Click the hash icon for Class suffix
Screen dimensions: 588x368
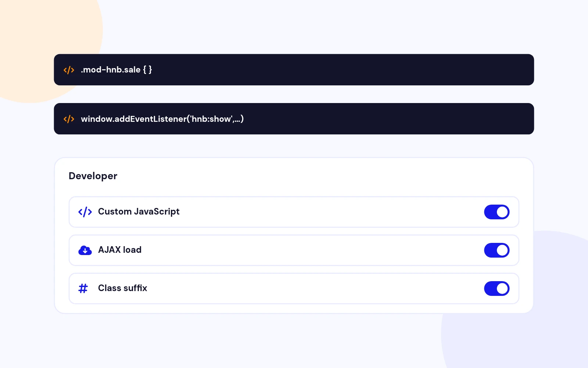coord(83,289)
